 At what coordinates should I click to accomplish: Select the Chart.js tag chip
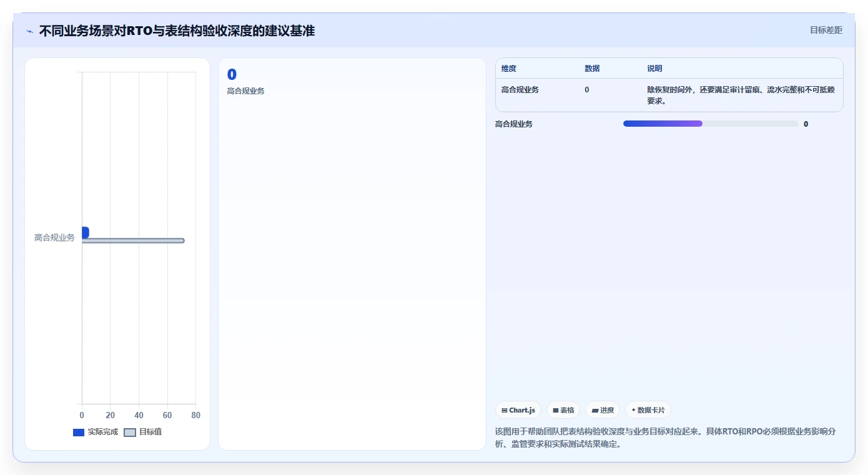pos(518,410)
